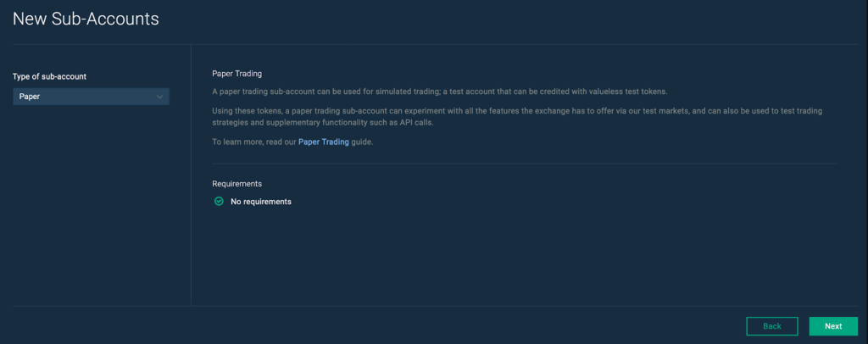The height and width of the screenshot is (344, 868).
Task: Click the 'Paper Trading' section heading
Action: [237, 74]
